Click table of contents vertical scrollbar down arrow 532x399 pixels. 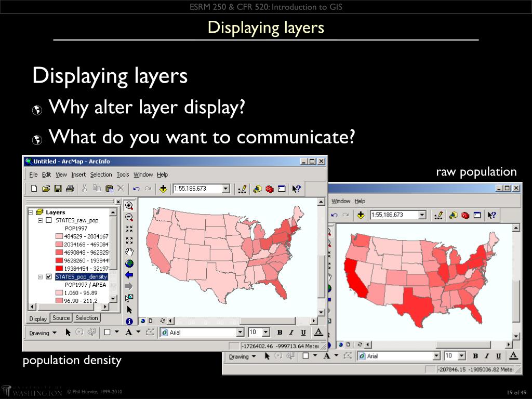pyautogui.click(x=113, y=299)
